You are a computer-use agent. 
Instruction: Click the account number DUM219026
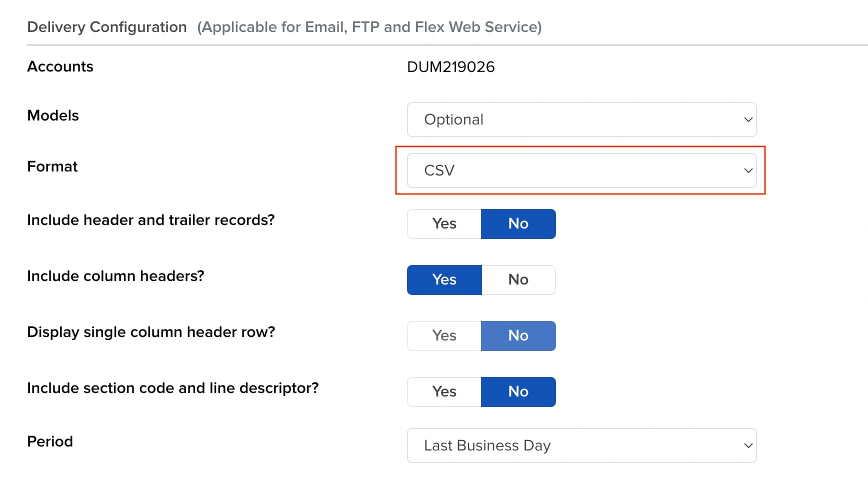(450, 67)
